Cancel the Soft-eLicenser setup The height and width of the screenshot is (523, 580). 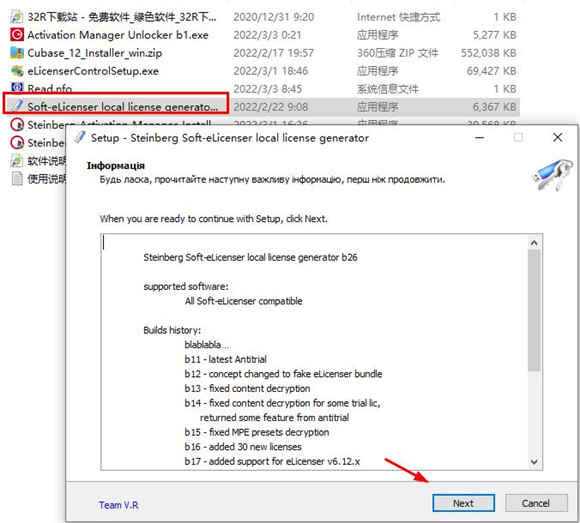coord(536,503)
